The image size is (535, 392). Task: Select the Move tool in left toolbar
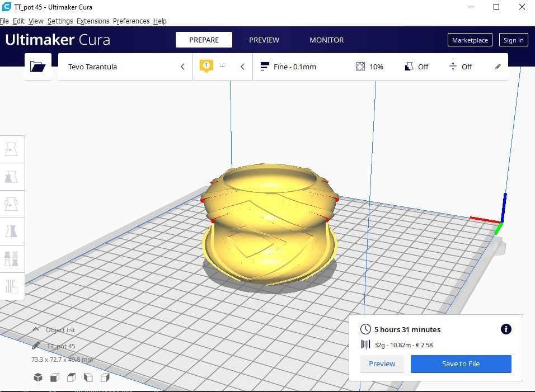coord(11,149)
